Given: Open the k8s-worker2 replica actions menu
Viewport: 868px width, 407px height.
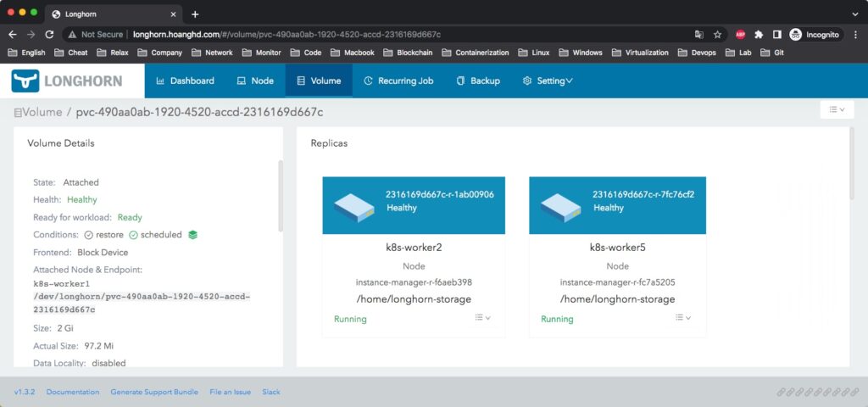Looking at the screenshot, I should (x=482, y=318).
